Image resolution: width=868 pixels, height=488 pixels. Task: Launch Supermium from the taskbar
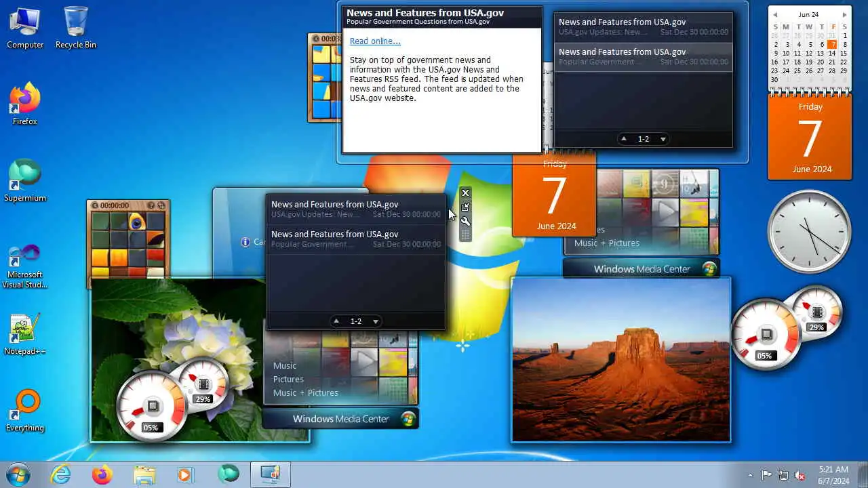click(x=229, y=474)
